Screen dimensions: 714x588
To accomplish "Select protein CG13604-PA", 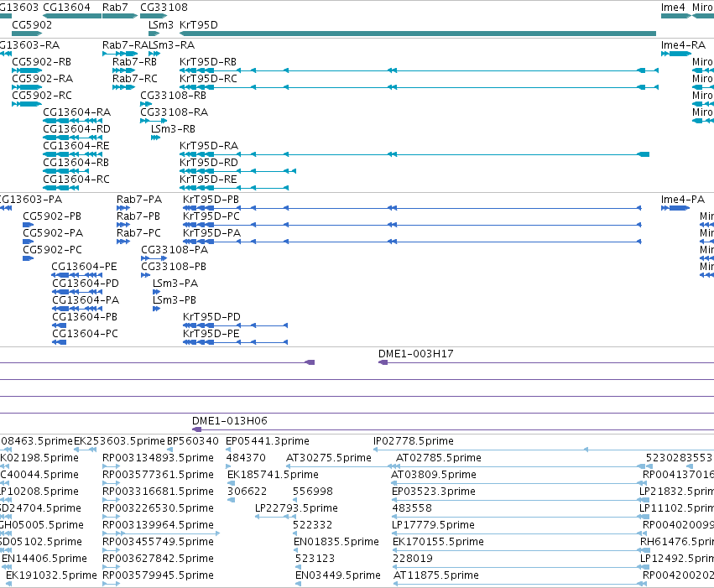I will click(x=86, y=300).
